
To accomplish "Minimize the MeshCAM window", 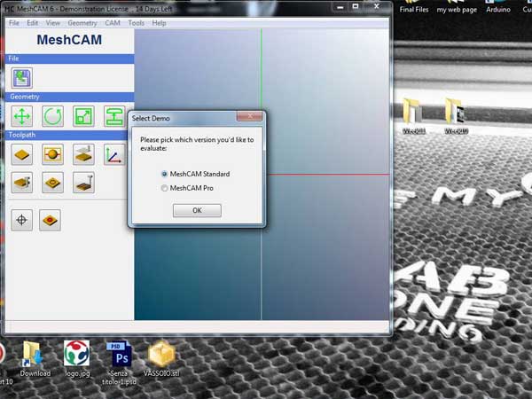I will (340, 6).
